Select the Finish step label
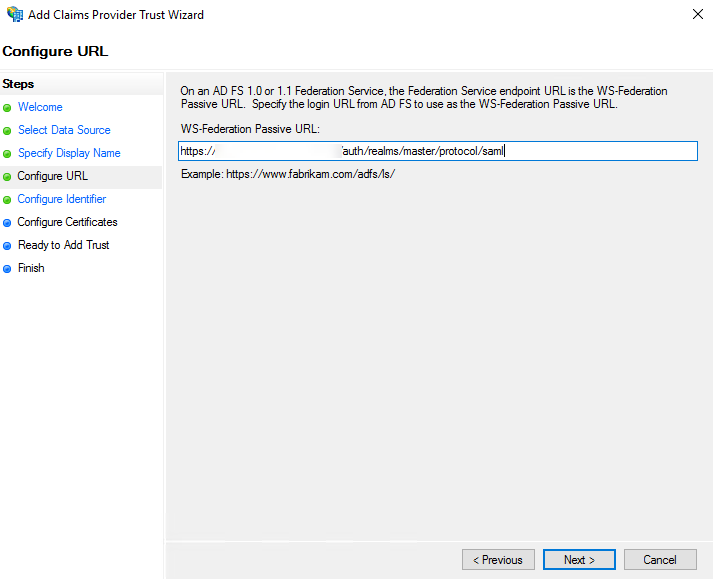The height and width of the screenshot is (579, 713). click(31, 268)
